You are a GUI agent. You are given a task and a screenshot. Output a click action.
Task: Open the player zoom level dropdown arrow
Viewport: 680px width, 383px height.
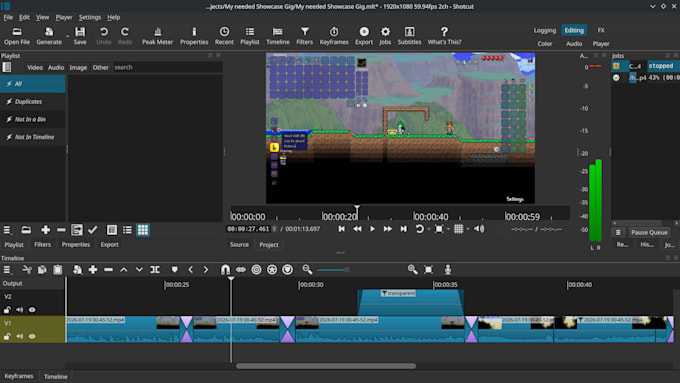[448, 229]
